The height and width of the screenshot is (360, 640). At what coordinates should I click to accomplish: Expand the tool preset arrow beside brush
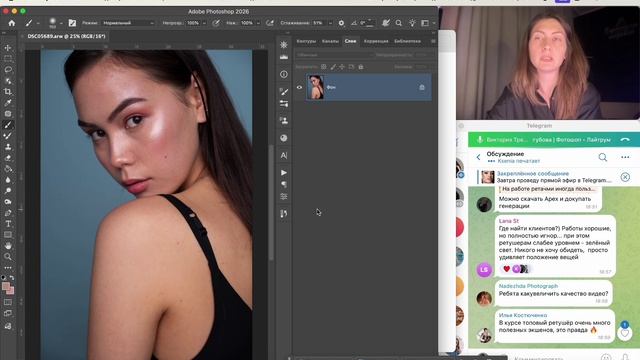click(38, 24)
